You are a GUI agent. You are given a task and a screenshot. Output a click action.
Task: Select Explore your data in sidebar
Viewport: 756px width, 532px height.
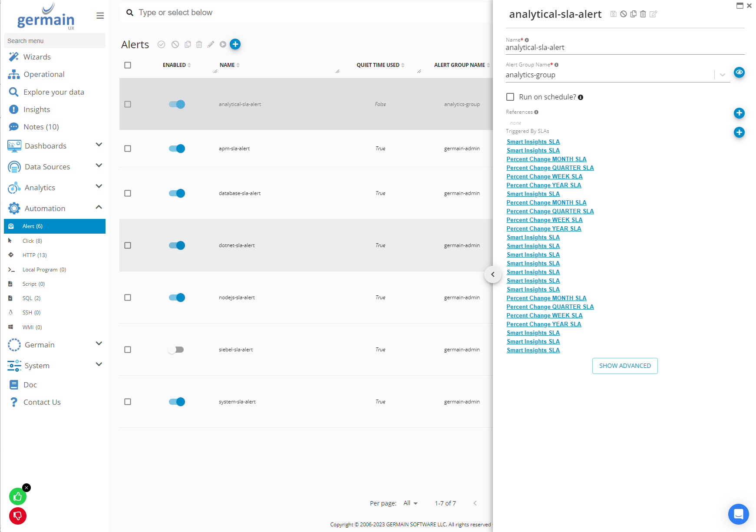tap(53, 92)
